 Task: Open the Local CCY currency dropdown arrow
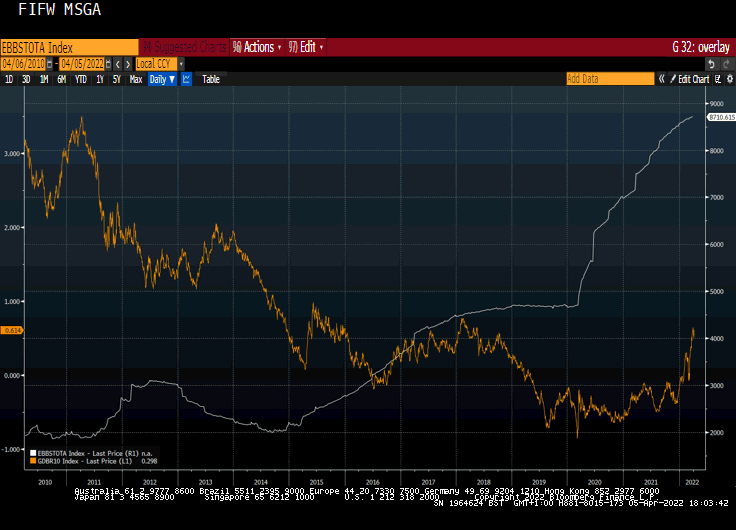(x=181, y=64)
